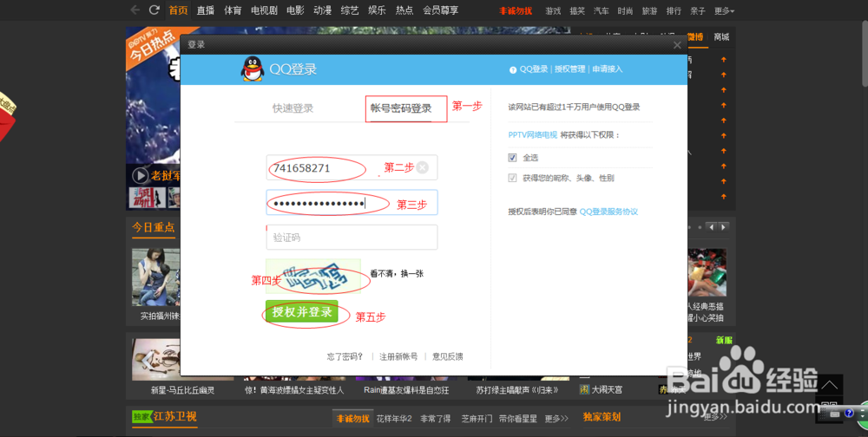Open the 旅游 link in the top navigation
The width and height of the screenshot is (868, 437).
pyautogui.click(x=650, y=10)
